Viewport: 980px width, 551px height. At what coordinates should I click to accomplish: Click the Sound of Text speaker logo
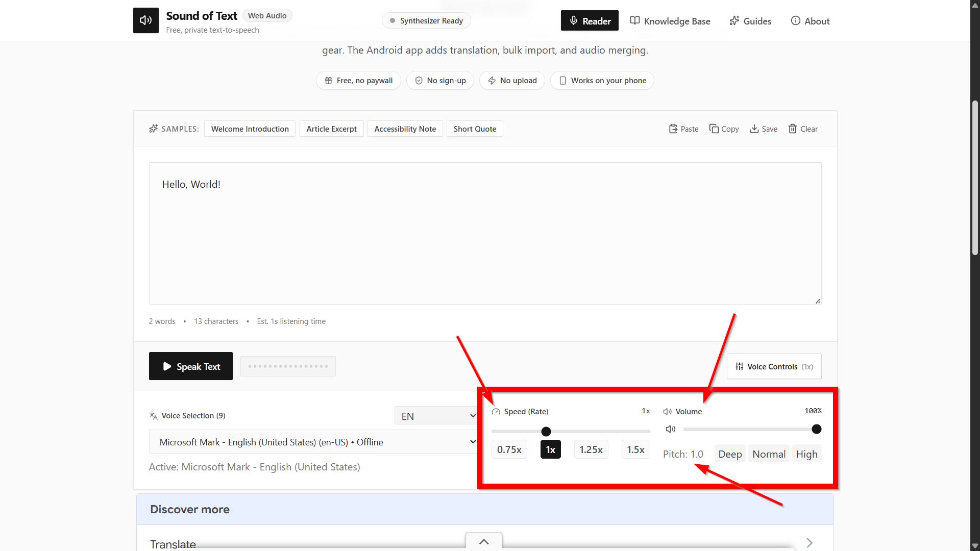click(x=146, y=20)
